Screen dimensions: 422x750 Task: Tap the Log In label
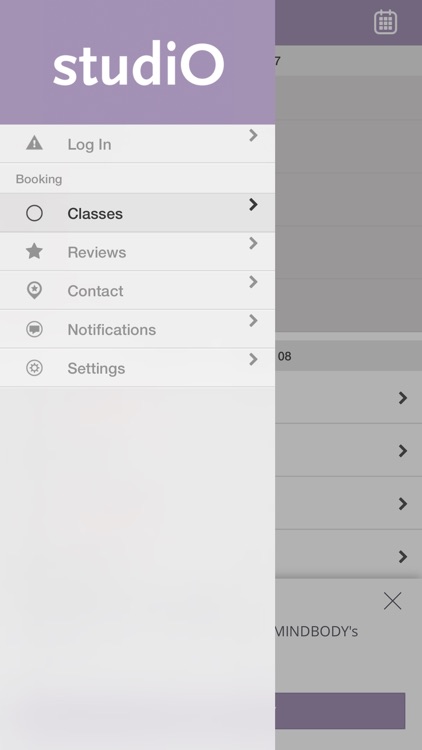coord(89,144)
